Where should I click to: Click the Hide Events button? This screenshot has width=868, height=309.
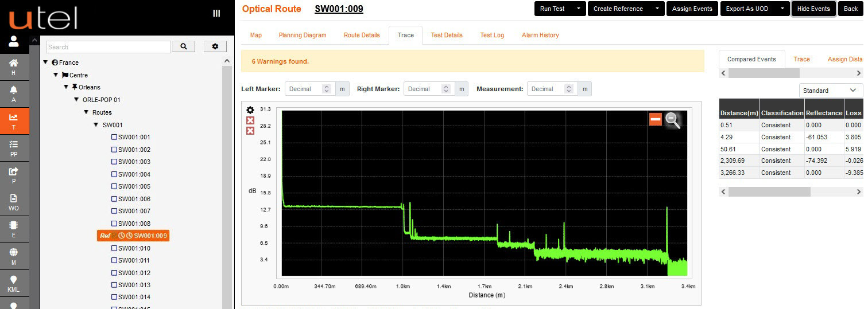[813, 9]
